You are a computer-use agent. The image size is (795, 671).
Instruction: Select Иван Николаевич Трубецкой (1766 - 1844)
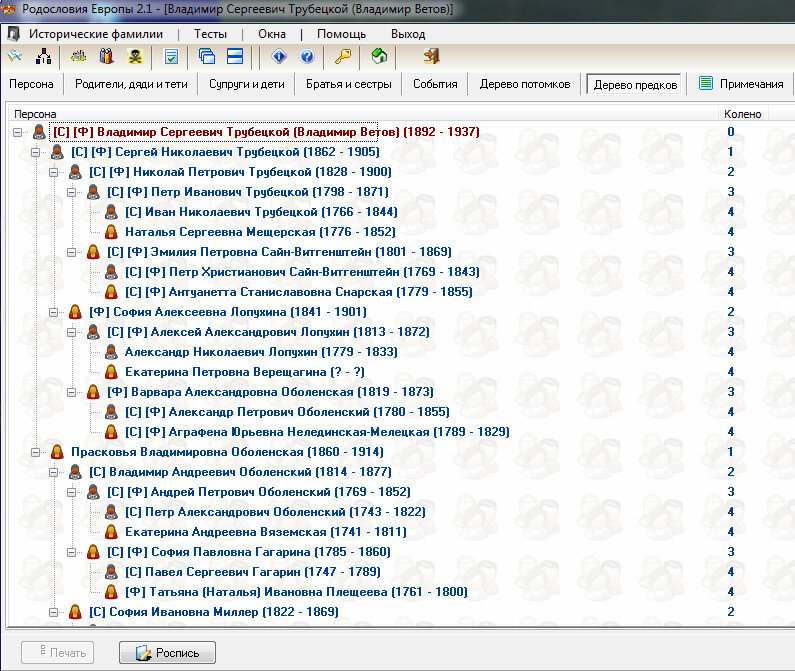(x=261, y=212)
